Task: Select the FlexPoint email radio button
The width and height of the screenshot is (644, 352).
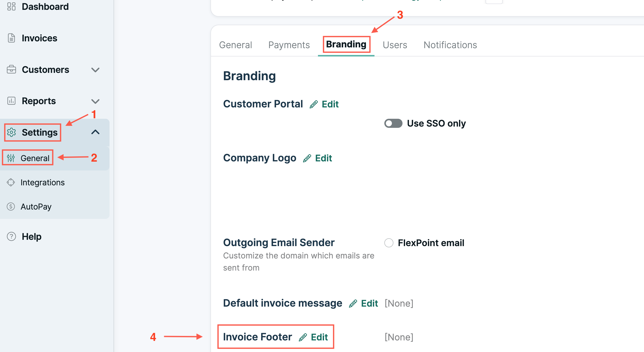Action: (x=389, y=243)
